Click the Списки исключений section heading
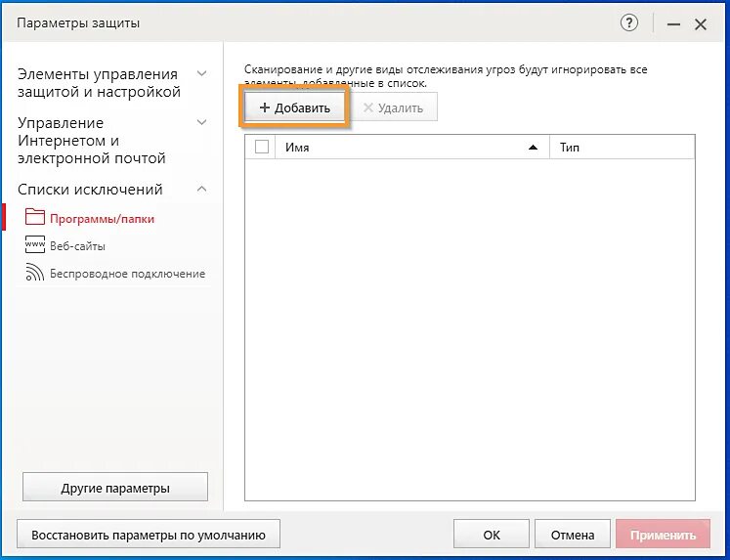Screen dimensions: 730x560 click(90, 190)
